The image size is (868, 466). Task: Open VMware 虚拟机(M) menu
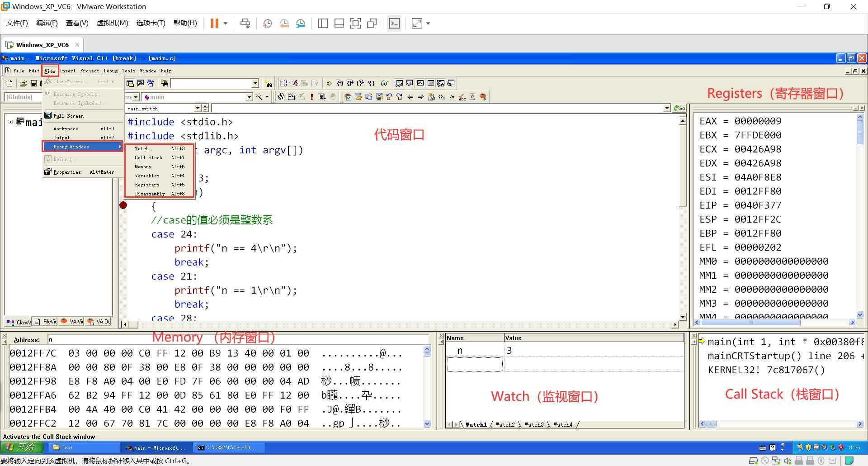click(x=112, y=23)
